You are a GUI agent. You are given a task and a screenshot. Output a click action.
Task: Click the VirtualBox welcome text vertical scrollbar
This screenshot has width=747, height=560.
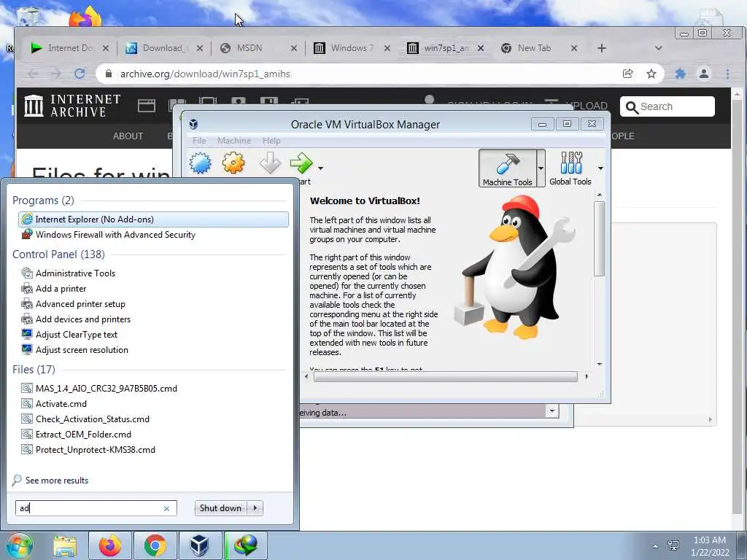pyautogui.click(x=600, y=238)
